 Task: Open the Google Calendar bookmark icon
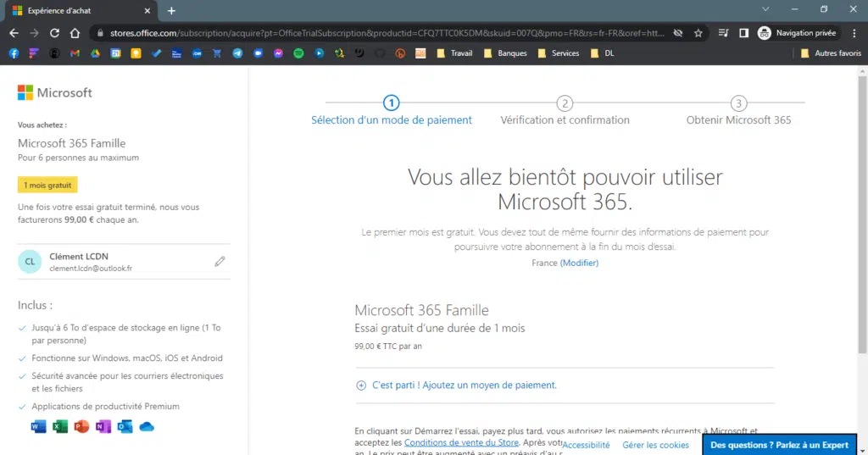click(x=115, y=53)
